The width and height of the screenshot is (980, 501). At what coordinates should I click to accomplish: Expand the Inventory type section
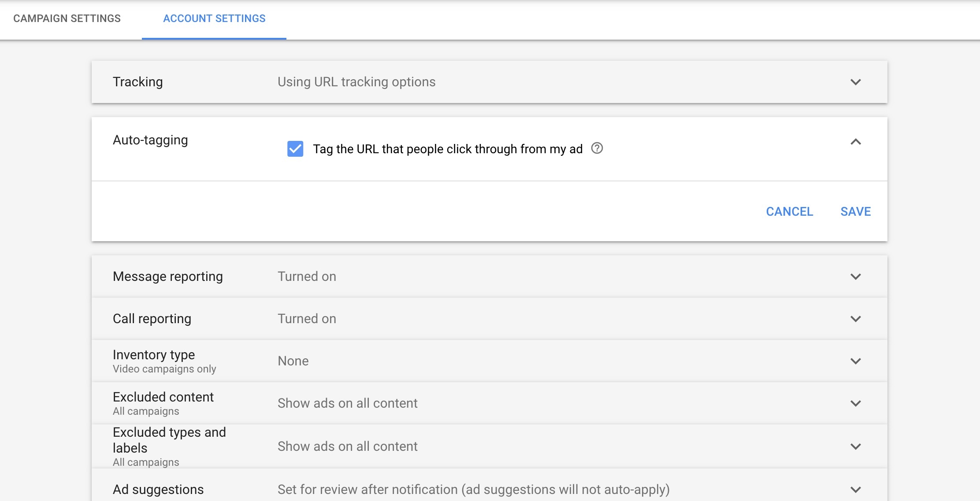855,361
